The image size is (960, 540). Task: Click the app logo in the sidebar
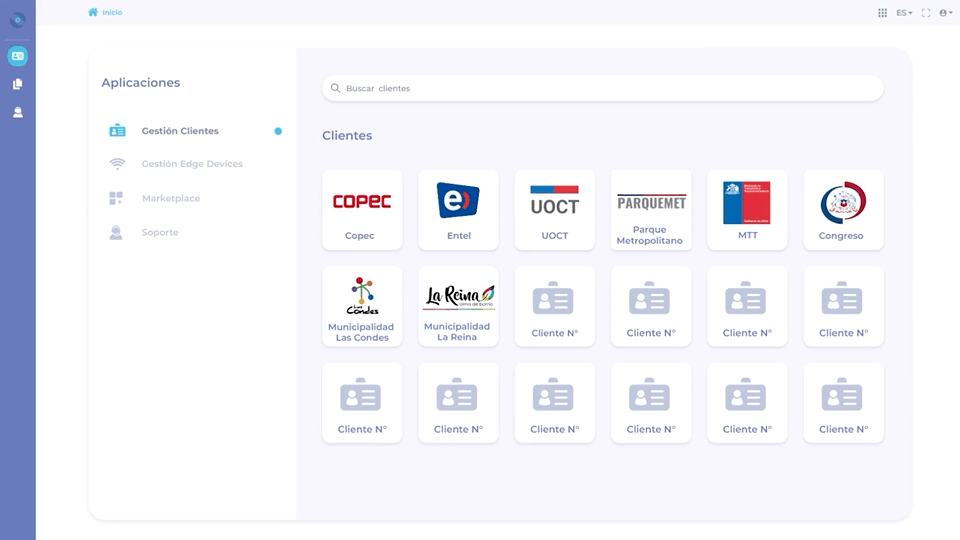click(18, 20)
